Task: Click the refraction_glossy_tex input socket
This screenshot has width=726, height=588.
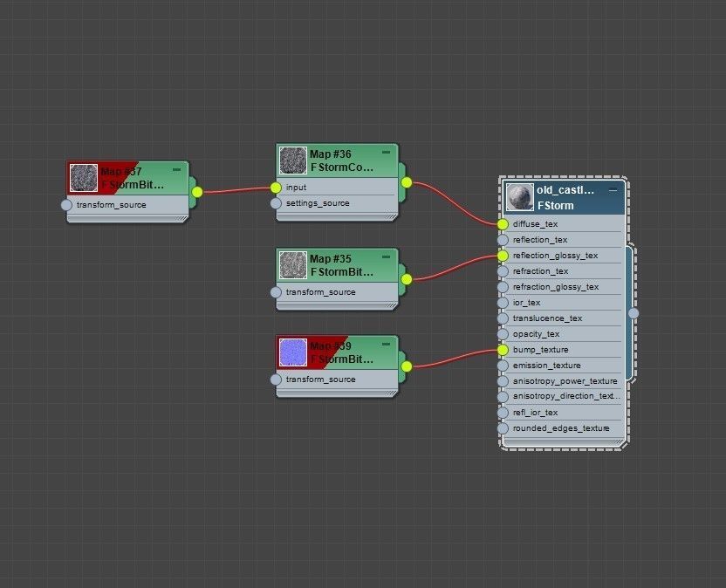Action: (x=503, y=287)
